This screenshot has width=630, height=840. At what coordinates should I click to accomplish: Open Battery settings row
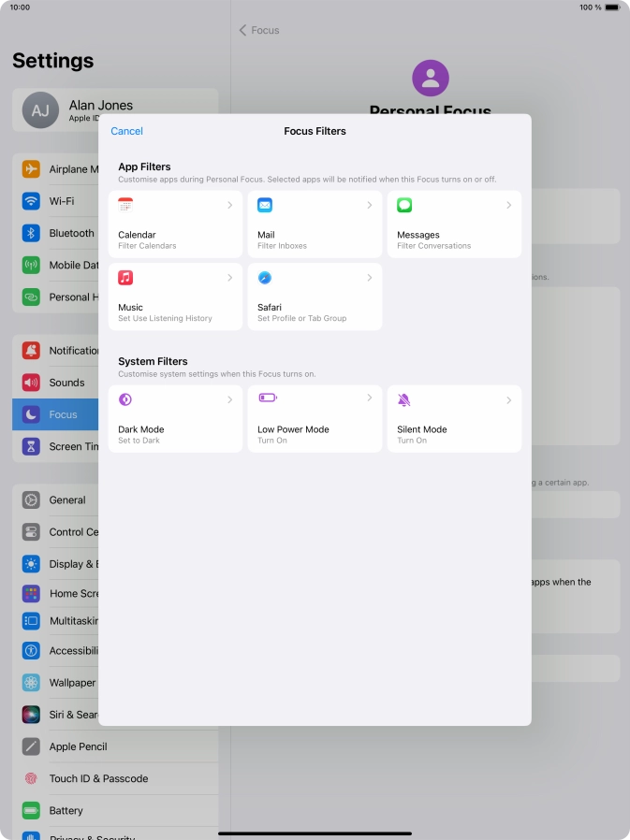[115, 811]
